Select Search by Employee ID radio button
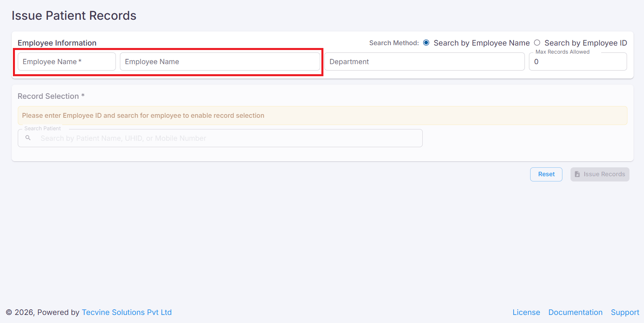 [x=537, y=43]
